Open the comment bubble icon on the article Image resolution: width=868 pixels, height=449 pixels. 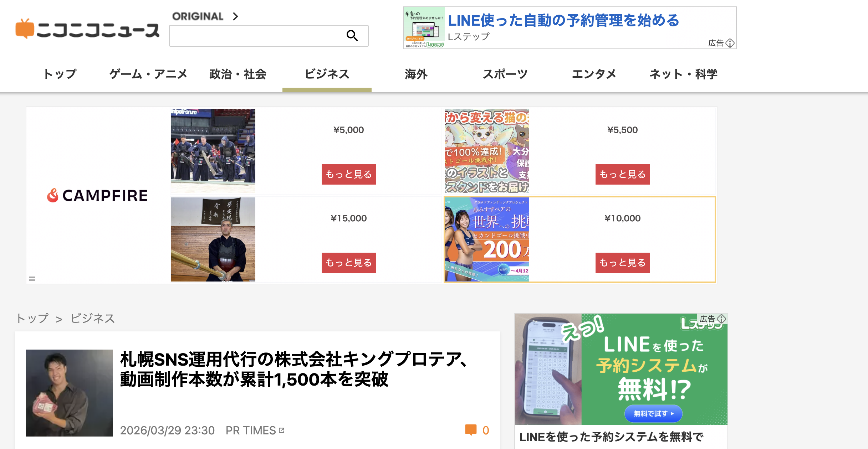471,430
